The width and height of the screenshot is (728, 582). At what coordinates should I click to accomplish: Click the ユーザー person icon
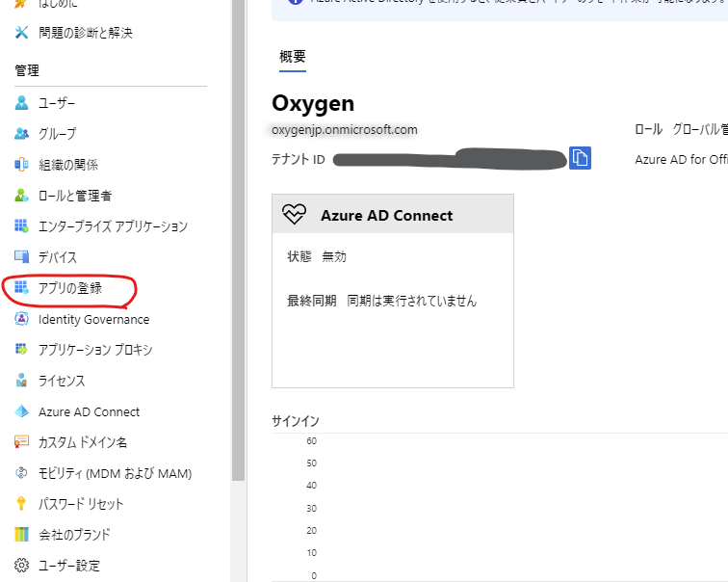tap(21, 103)
